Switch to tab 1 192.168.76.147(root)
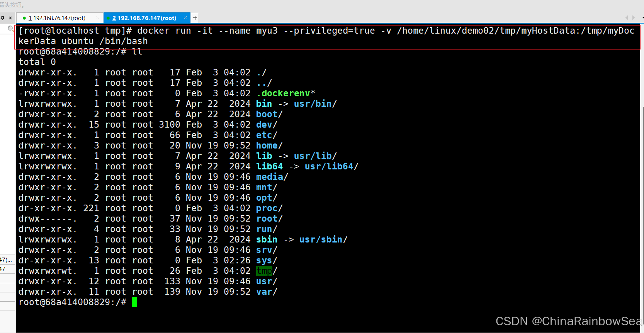Image resolution: width=644 pixels, height=333 pixels. [57, 18]
